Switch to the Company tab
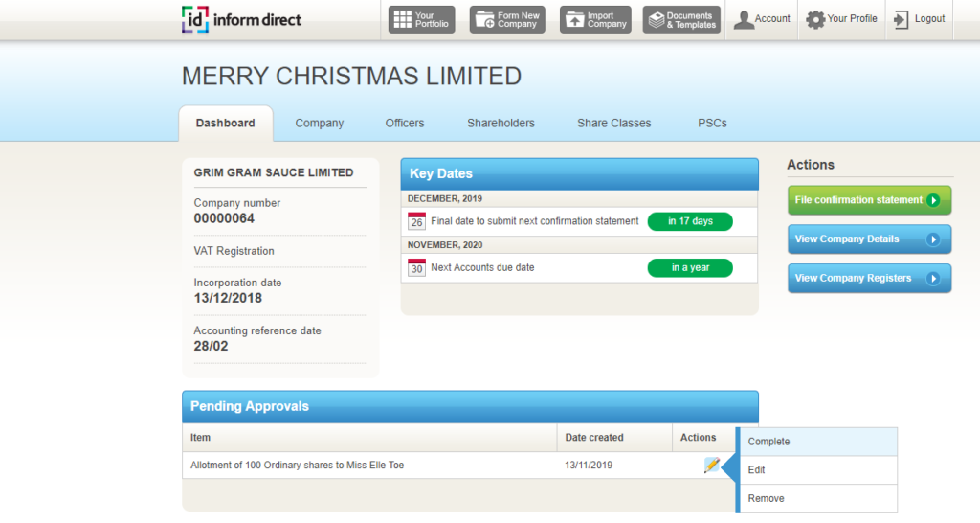This screenshot has width=980, height=523. (319, 124)
